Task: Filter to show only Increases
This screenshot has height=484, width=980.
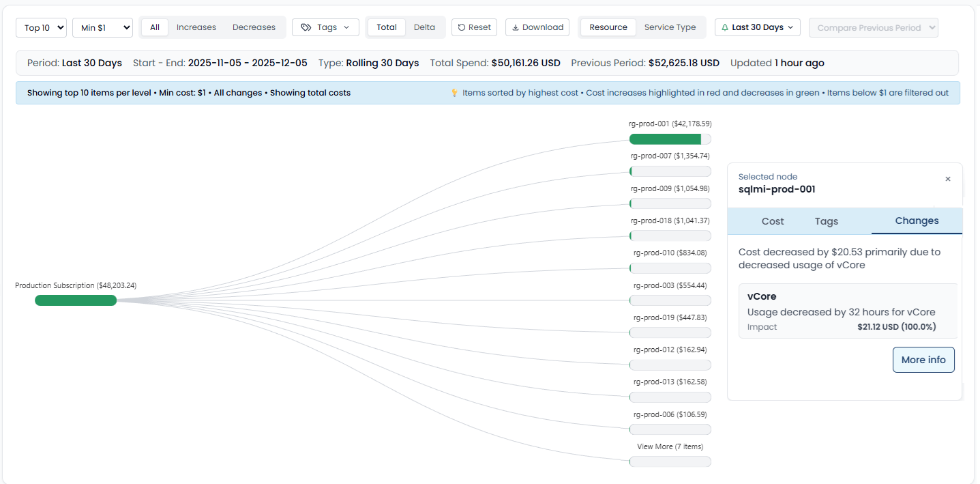Action: coord(196,27)
